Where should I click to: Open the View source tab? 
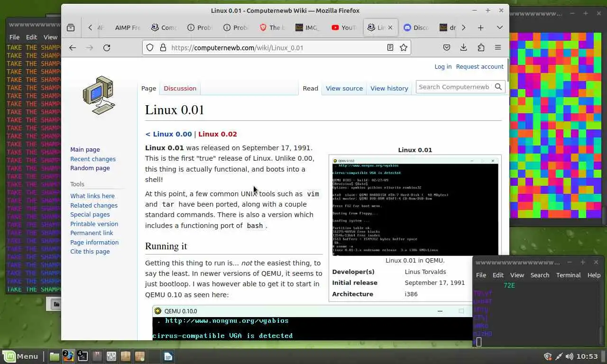coord(344,88)
